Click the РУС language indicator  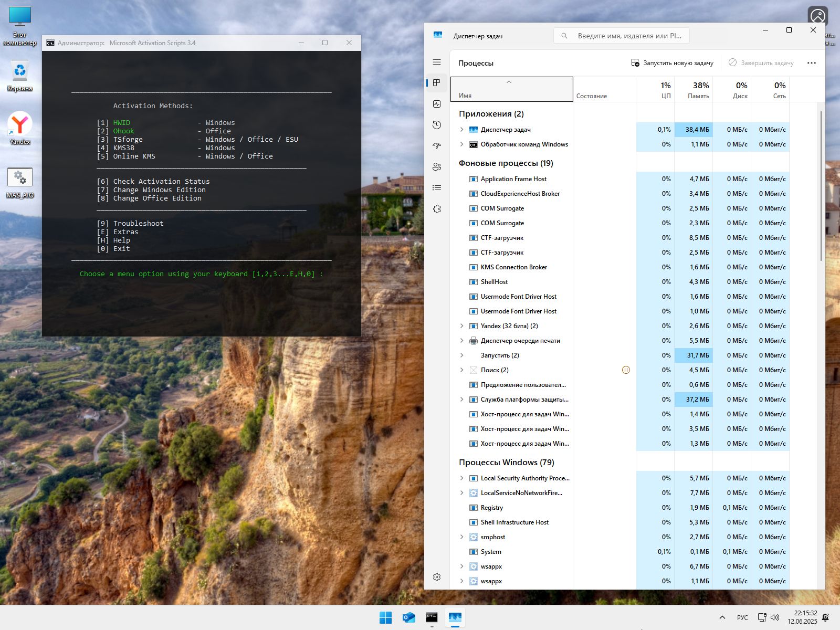(x=742, y=617)
